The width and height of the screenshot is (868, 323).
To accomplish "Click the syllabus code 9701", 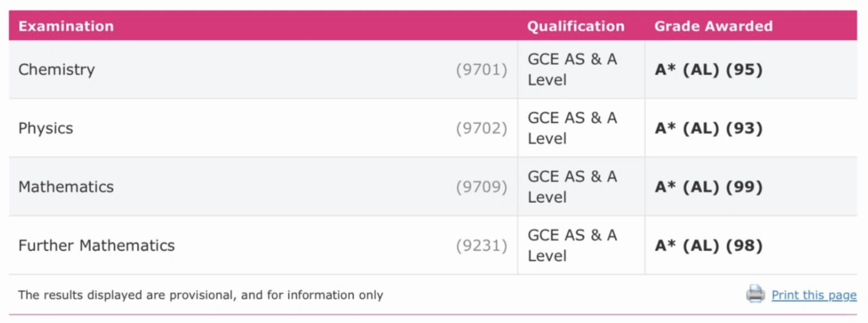I will [482, 70].
